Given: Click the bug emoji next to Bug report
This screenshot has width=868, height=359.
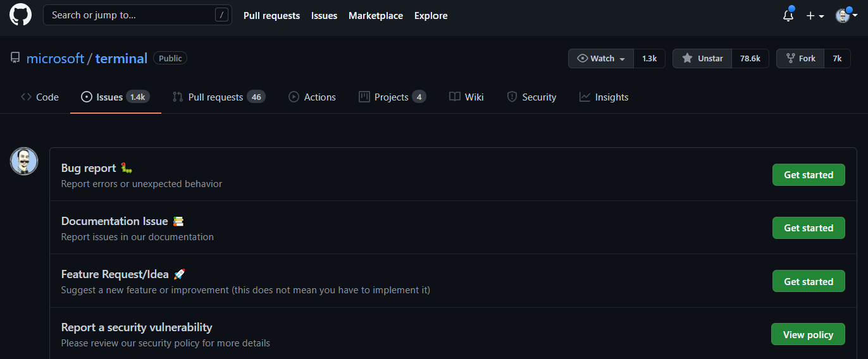Looking at the screenshot, I should point(127,168).
